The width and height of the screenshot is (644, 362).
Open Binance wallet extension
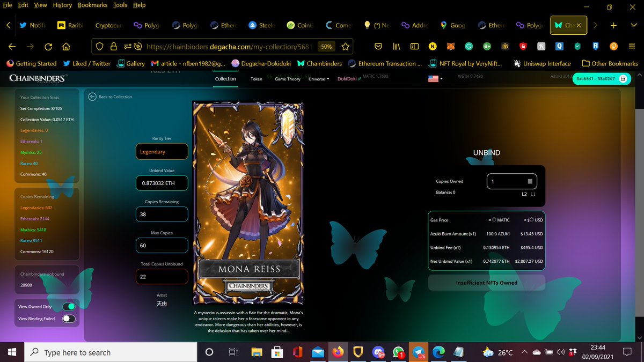point(506,47)
